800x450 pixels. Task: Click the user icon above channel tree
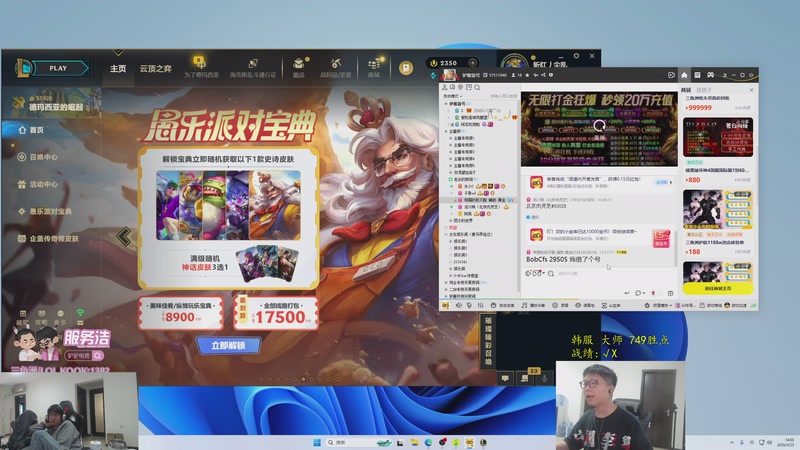coord(444,87)
